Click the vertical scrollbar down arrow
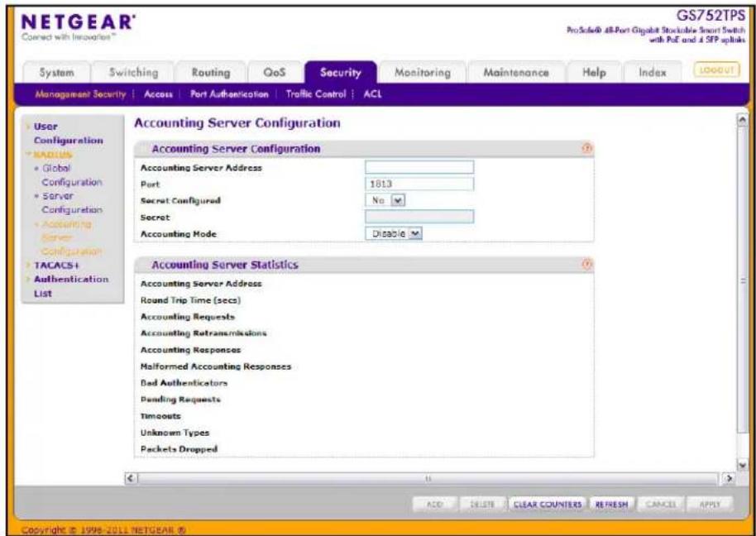The width and height of the screenshot is (756, 536). (743, 465)
